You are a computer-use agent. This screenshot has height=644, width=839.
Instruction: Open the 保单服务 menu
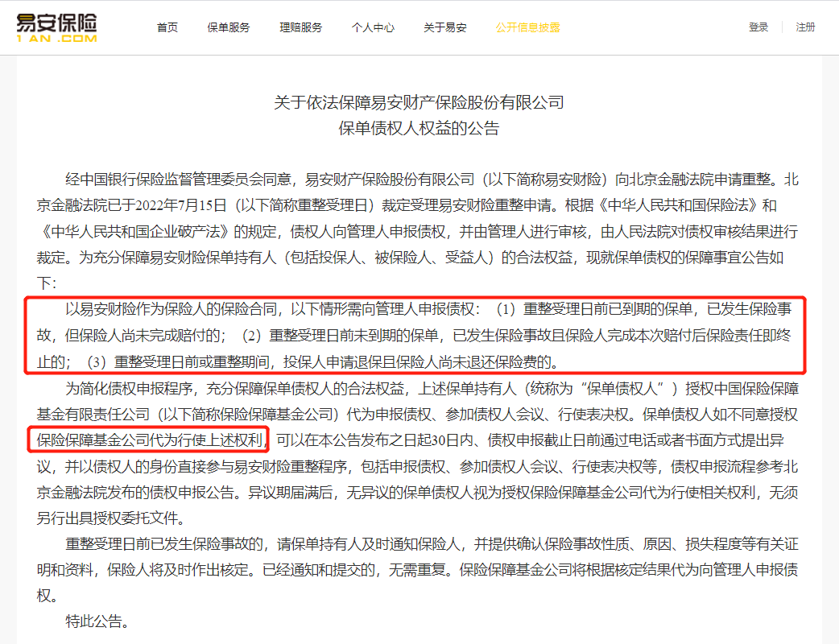click(229, 27)
